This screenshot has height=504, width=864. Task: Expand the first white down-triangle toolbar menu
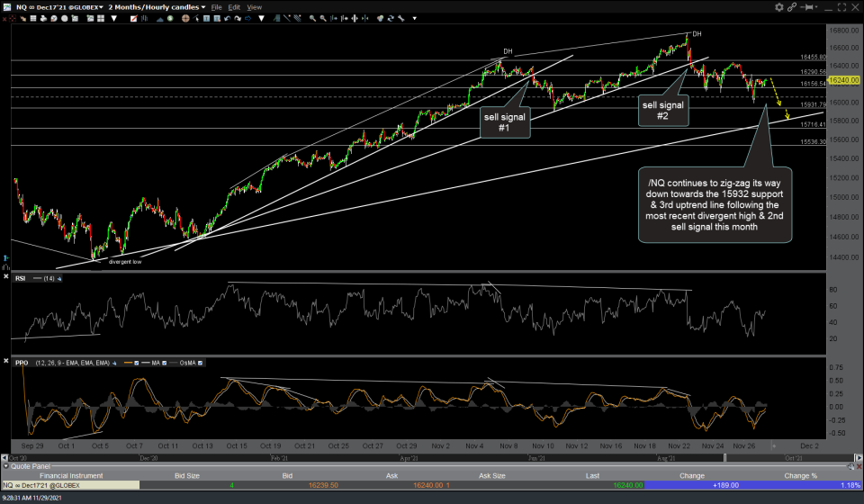pos(114,18)
